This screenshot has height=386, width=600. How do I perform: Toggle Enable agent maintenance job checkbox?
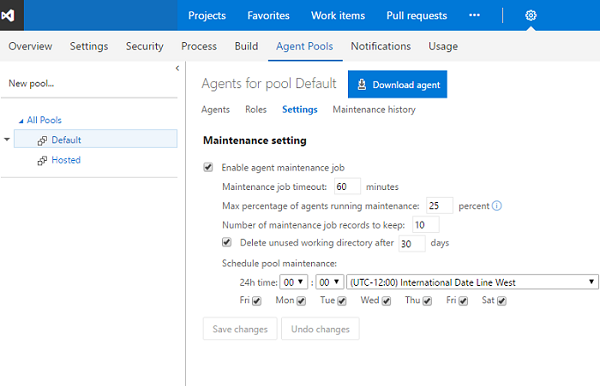coord(208,167)
